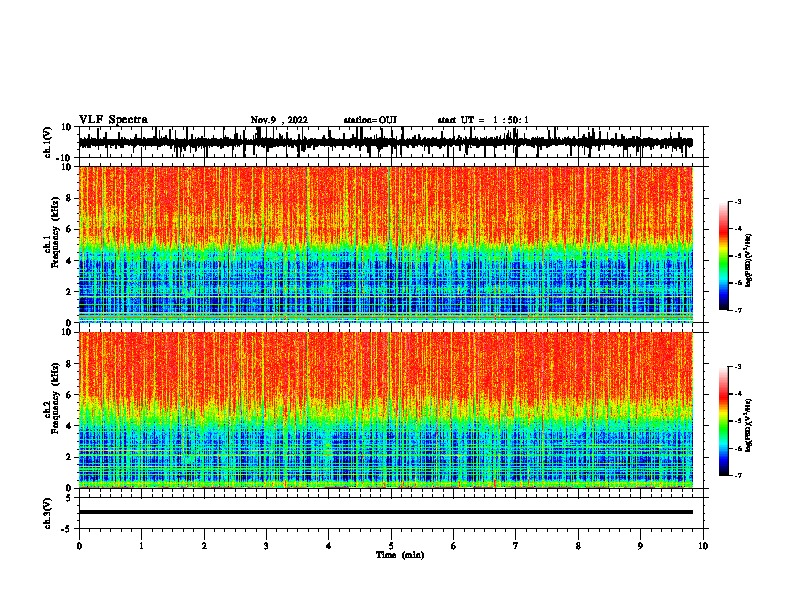Click the "ch.3(V)" axis label
This screenshot has height=612, width=792.
(48, 513)
